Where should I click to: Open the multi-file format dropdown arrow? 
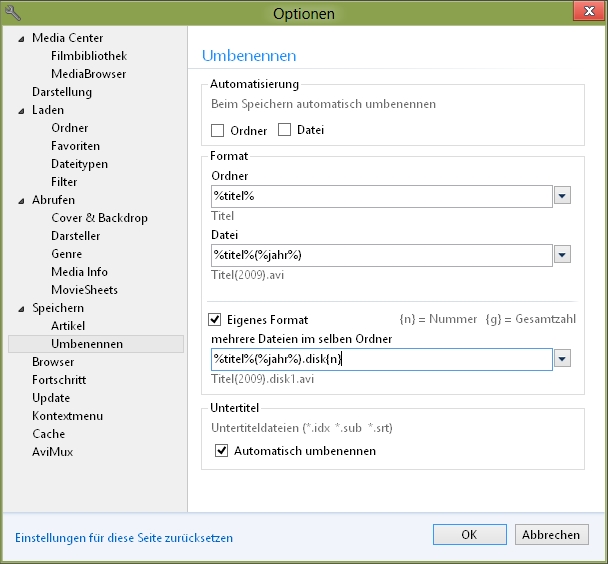pos(562,359)
